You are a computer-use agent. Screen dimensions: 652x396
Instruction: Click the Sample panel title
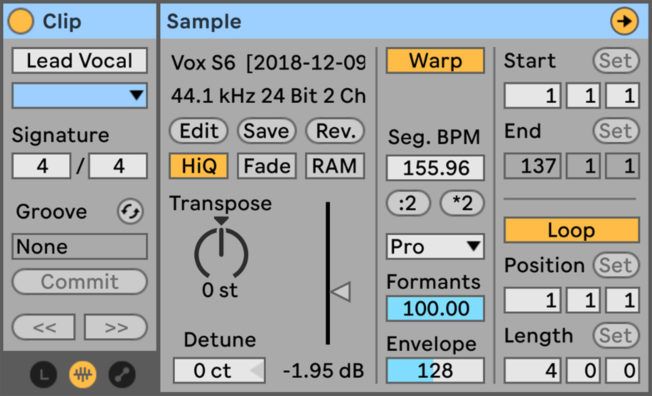coord(204,21)
